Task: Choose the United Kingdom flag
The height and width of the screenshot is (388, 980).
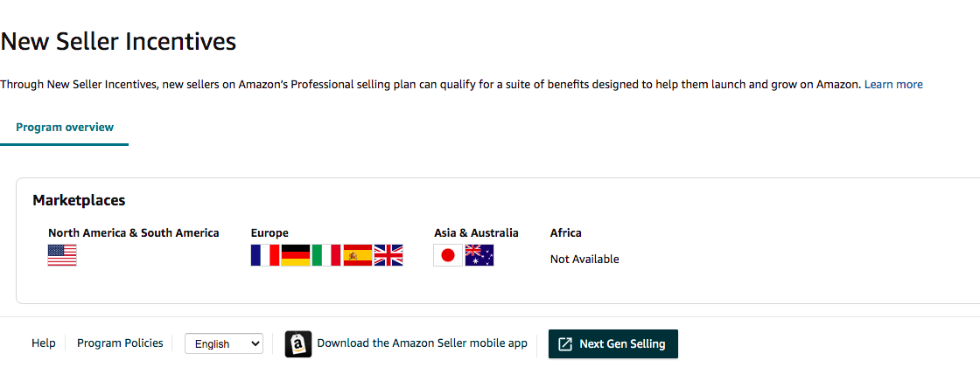Action: click(388, 255)
